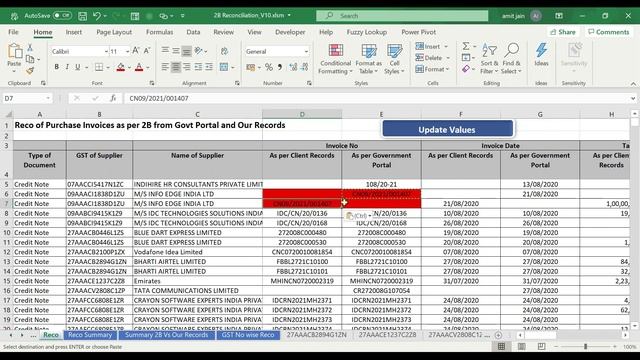Toggle Italic formatting
Image resolution: width=640 pixels, height=360 pixels.
[67, 67]
